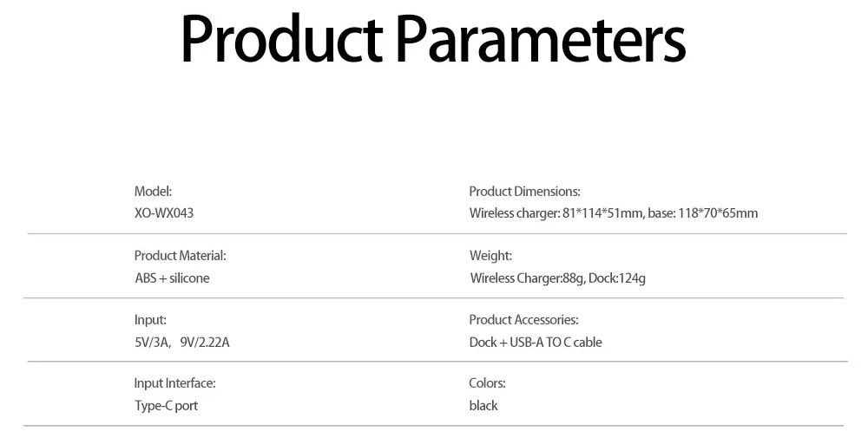Click the XO-WX043 model number

[164, 212]
